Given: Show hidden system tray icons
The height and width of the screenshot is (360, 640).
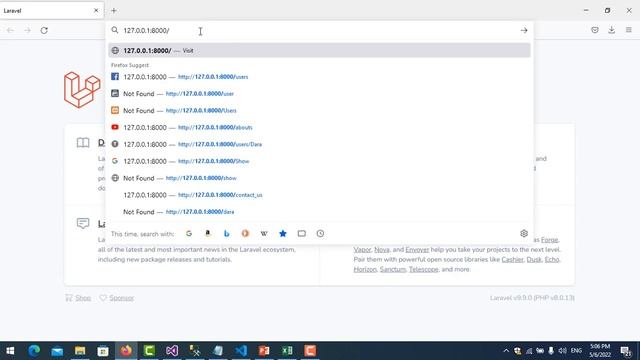Looking at the screenshot, I should 506,351.
